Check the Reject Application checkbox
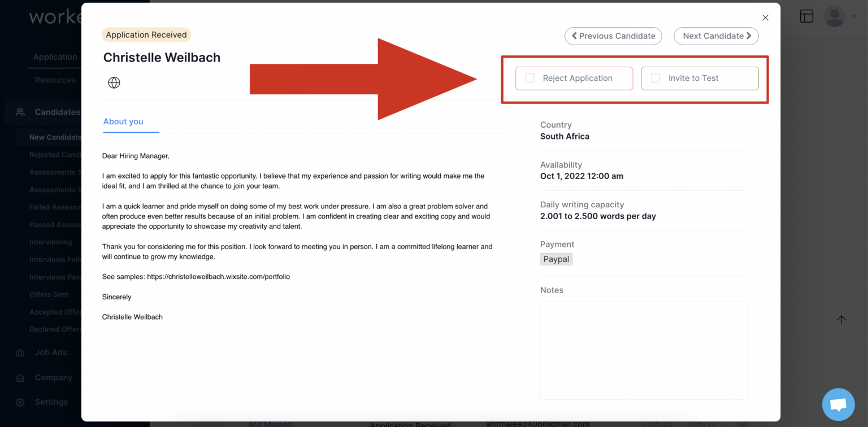Screen dimensions: 868x427 (x=530, y=78)
